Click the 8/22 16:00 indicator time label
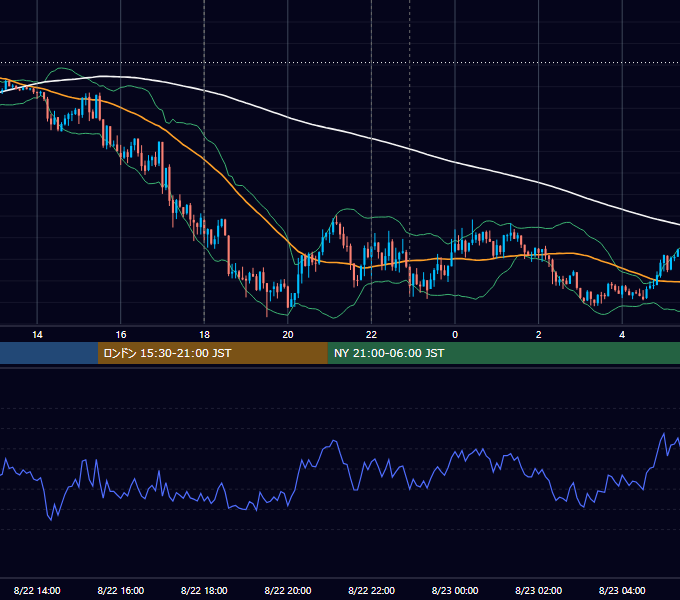The height and width of the screenshot is (600, 680). tap(121, 590)
